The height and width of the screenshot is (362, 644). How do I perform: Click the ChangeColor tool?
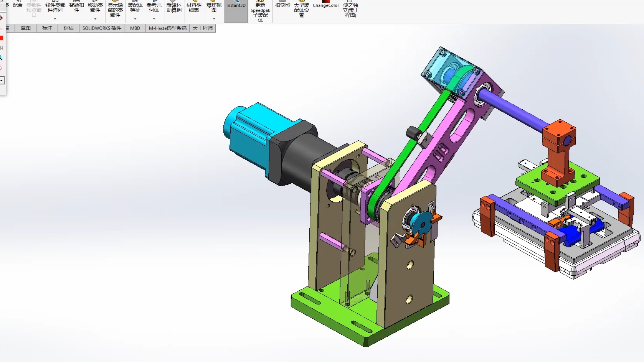326,5
